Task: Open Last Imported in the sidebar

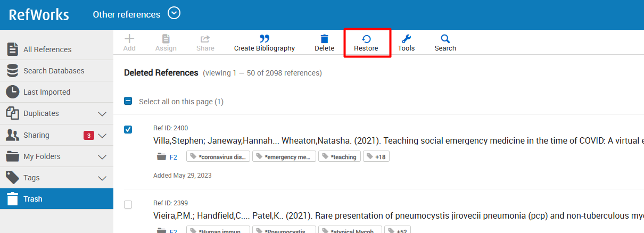Action: point(56,92)
